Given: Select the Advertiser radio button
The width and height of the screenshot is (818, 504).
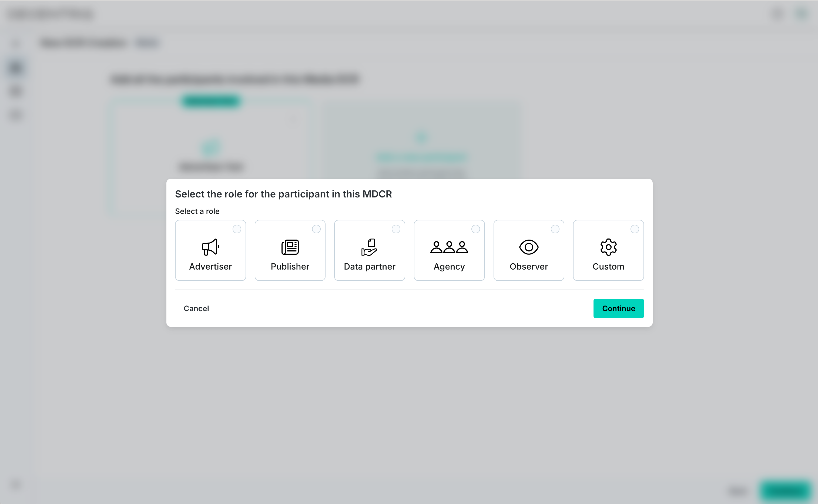Looking at the screenshot, I should tap(237, 229).
